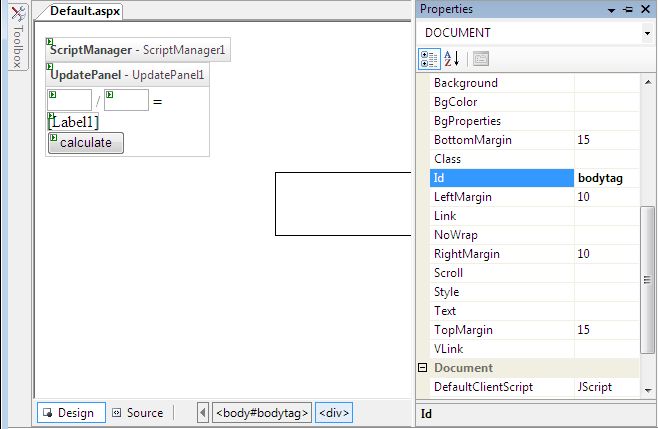
Task: Click the tag navigator left arrow
Action: [x=203, y=413]
